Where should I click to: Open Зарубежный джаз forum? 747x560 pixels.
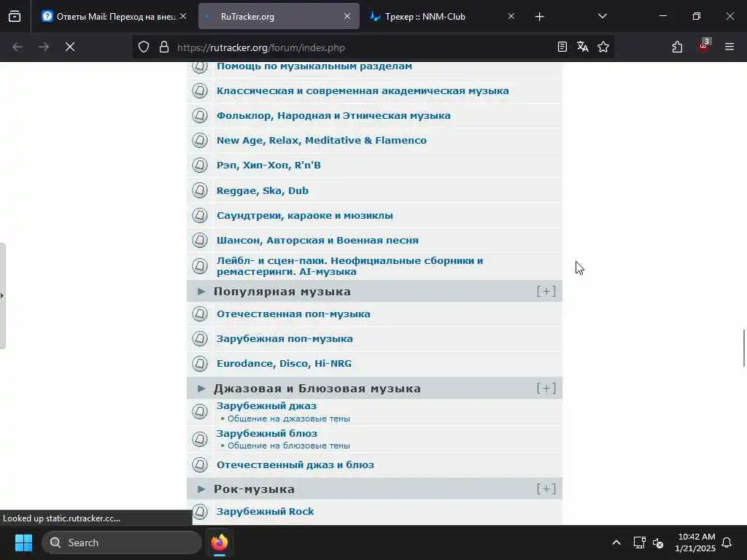coord(266,405)
